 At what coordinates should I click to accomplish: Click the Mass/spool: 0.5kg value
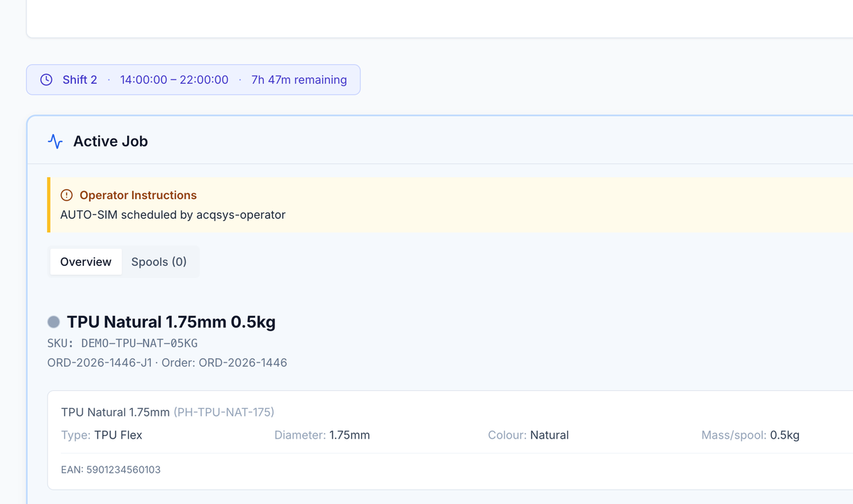pos(751,435)
